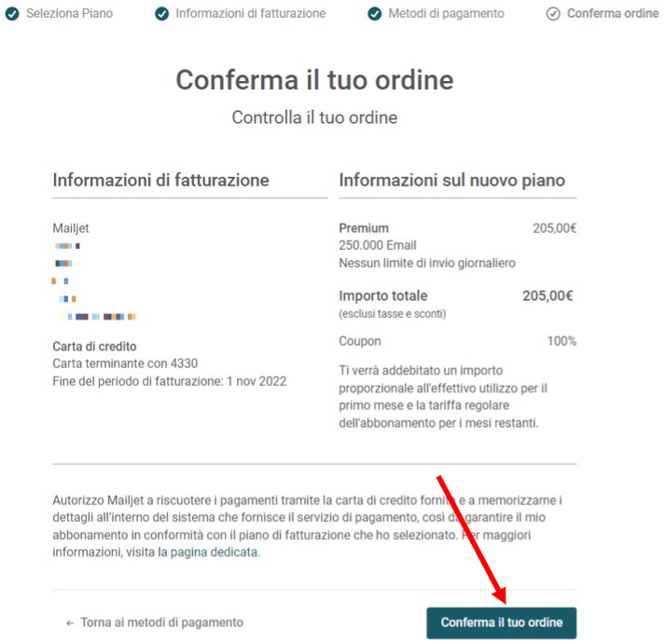Click the checkmark icon beside Informazioni di fatturazione step
Image resolution: width=665 pixels, height=644 pixels.
coord(161,14)
